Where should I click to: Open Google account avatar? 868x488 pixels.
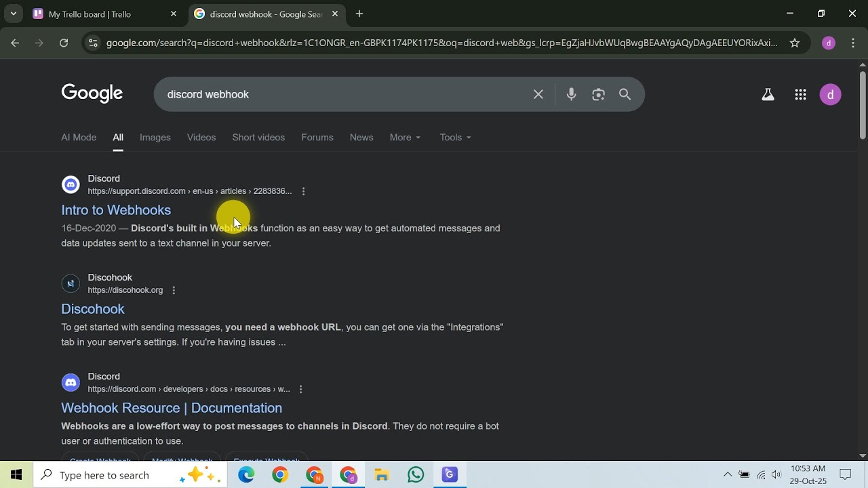pyautogui.click(x=830, y=95)
